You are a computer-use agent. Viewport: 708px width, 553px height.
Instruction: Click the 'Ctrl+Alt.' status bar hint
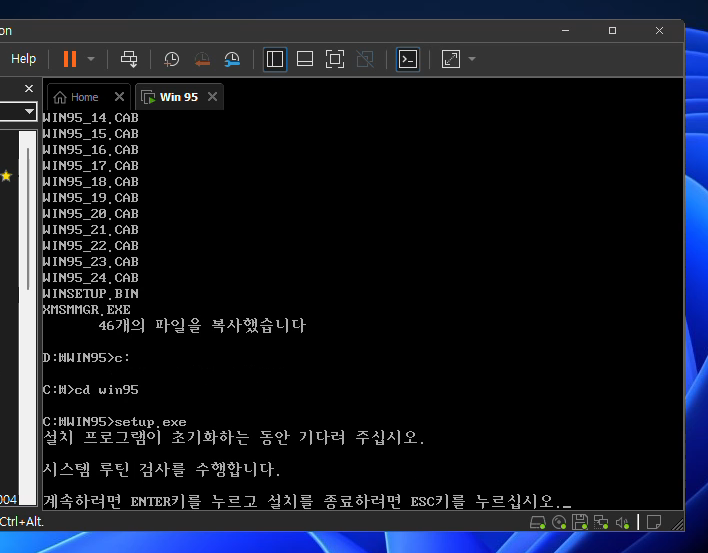(x=22, y=522)
